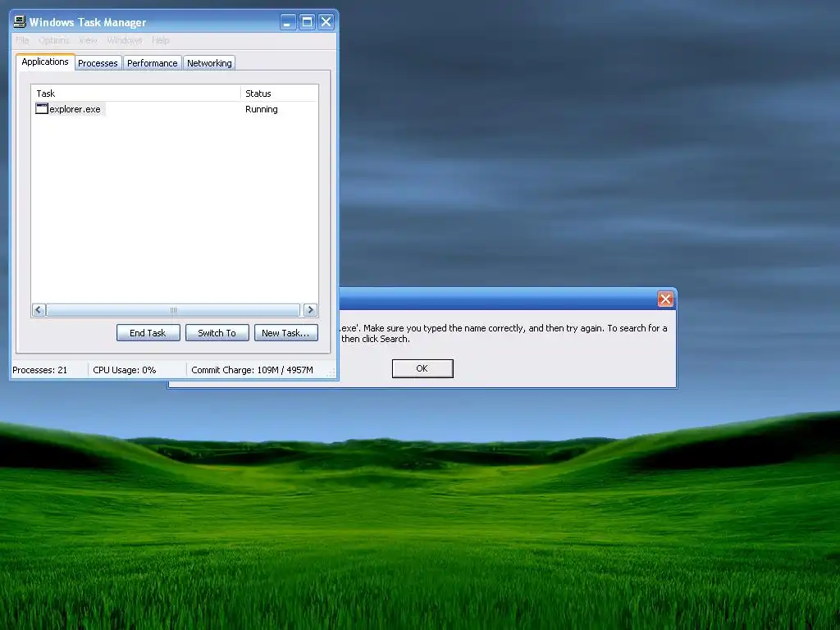Select the explorer.exe task row
The width and height of the screenshot is (840, 630).
pyautogui.click(x=175, y=109)
